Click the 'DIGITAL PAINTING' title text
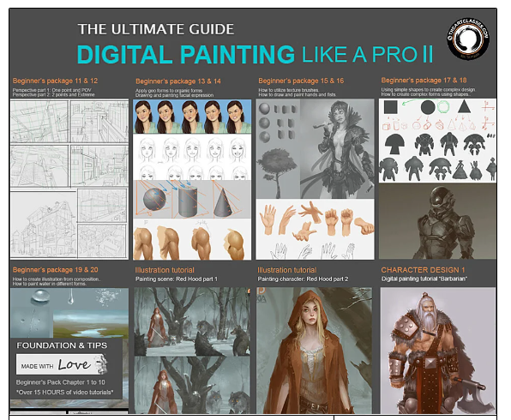This screenshot has width=511, height=420. tap(186, 54)
